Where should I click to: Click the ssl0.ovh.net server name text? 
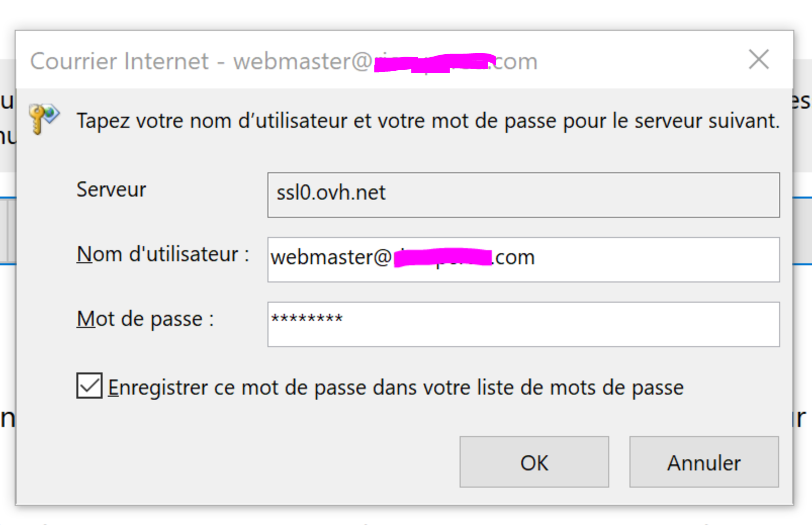[331, 193]
